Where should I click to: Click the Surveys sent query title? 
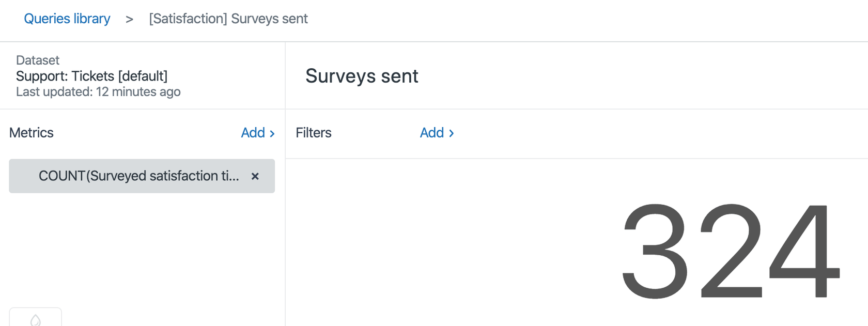362,76
